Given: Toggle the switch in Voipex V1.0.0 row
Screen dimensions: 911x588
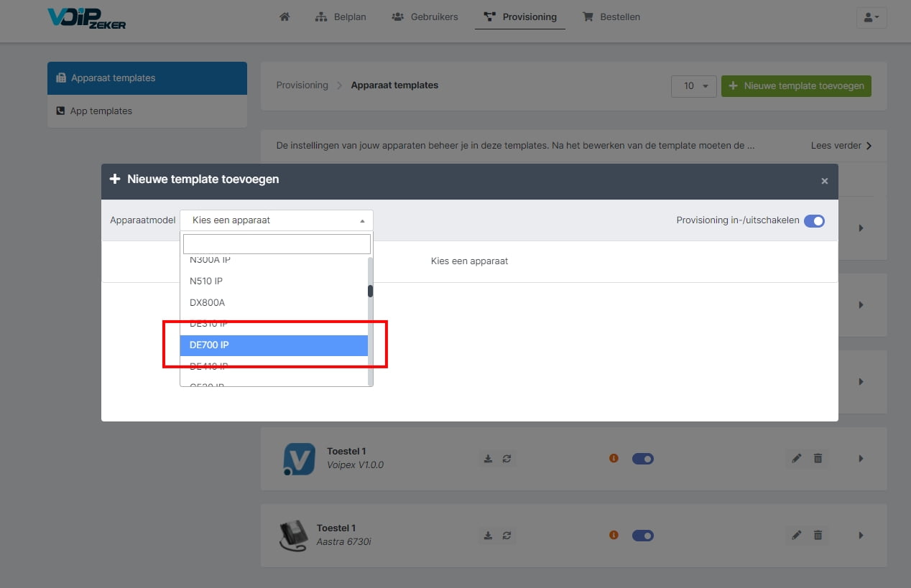Looking at the screenshot, I should [x=643, y=459].
